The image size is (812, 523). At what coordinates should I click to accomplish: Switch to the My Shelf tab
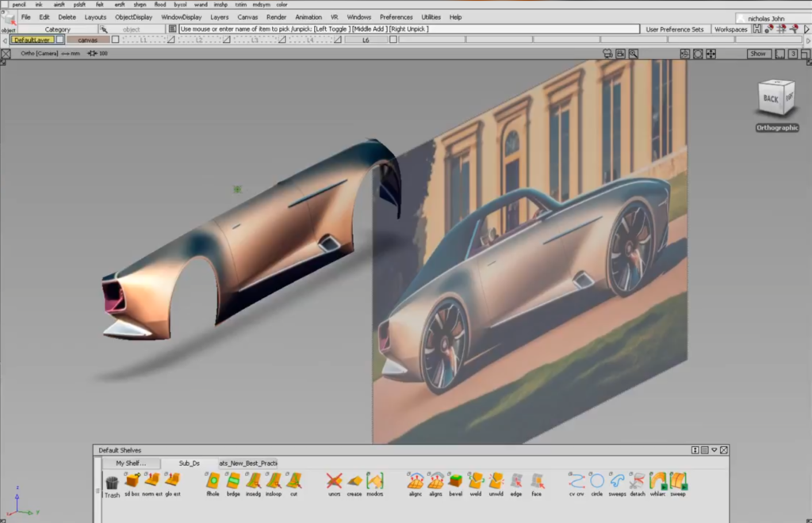coord(132,464)
